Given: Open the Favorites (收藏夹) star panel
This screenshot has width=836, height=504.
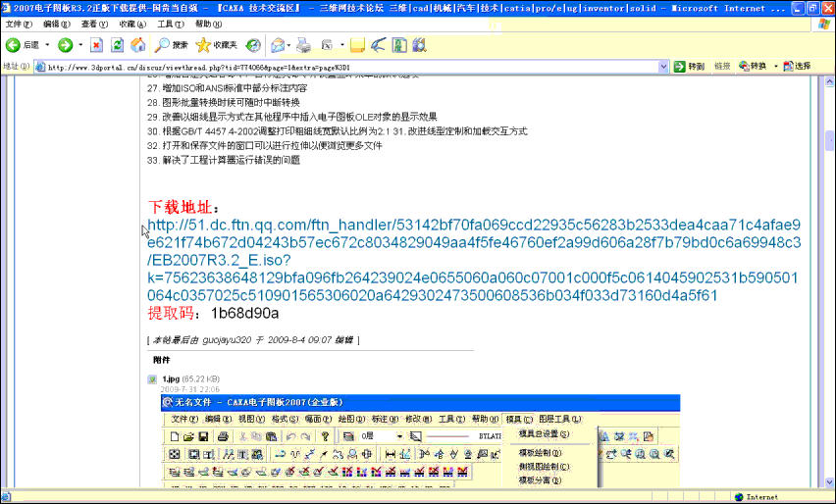Looking at the screenshot, I should click(x=217, y=45).
